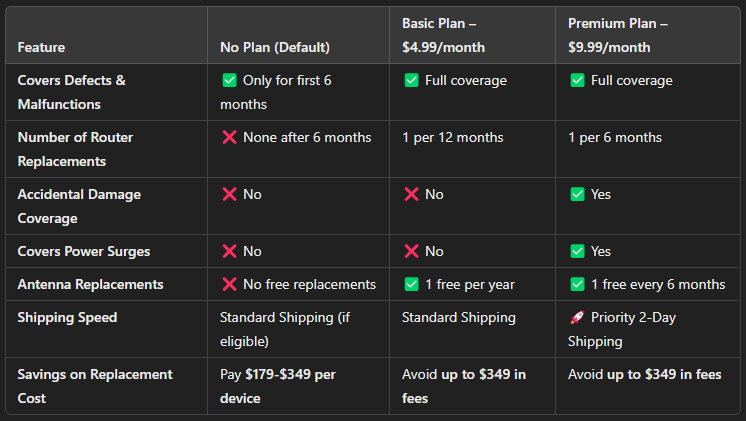The width and height of the screenshot is (746, 421).
Task: Select the "Antenna Replacements" row label
Action: 90,285
